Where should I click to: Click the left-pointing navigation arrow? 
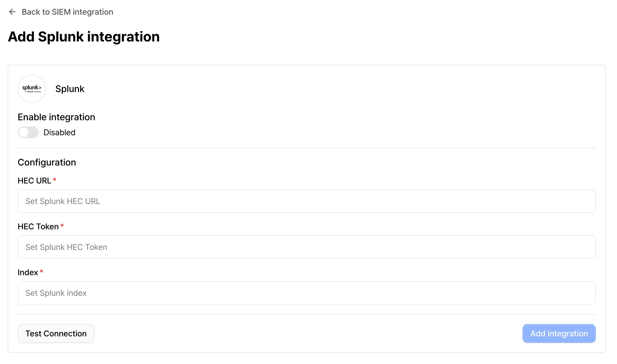pyautogui.click(x=12, y=12)
